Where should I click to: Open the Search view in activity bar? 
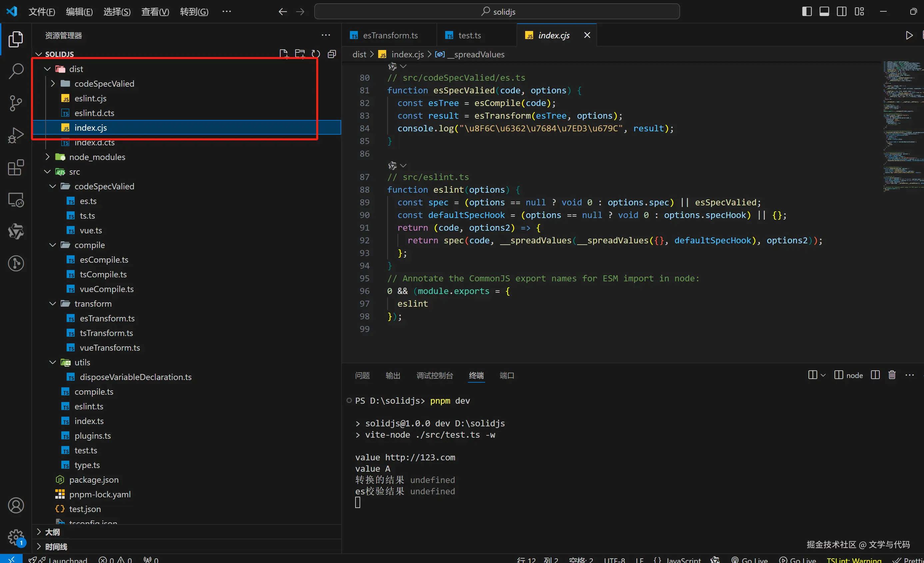coord(16,71)
